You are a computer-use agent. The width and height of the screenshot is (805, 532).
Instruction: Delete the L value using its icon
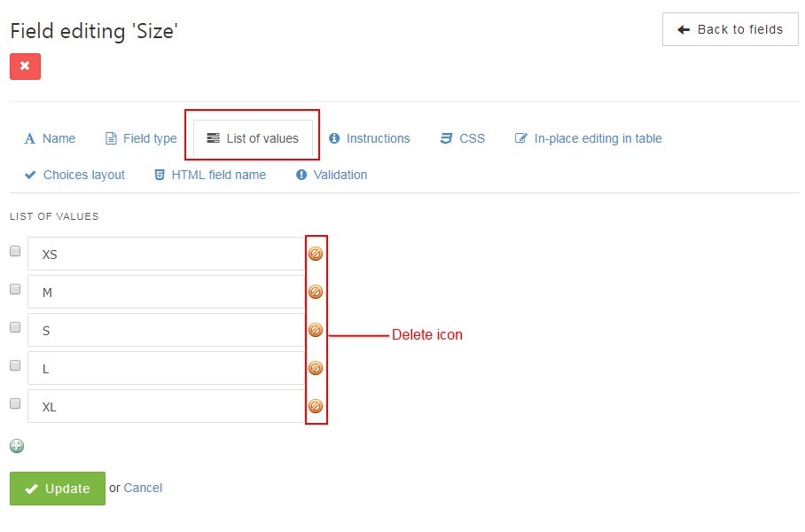coord(316,368)
